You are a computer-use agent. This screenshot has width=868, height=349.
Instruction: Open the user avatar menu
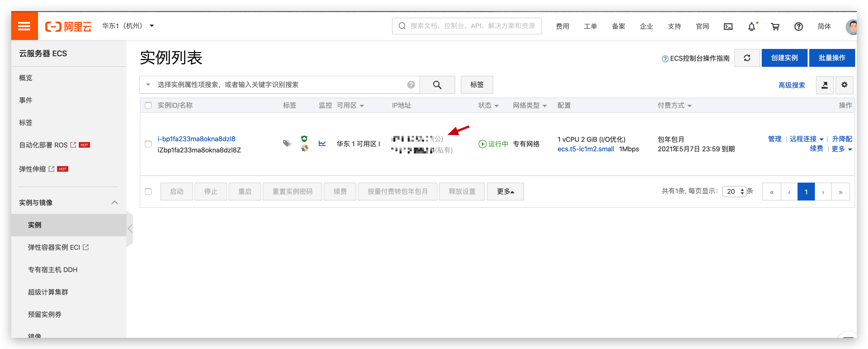coord(852,27)
